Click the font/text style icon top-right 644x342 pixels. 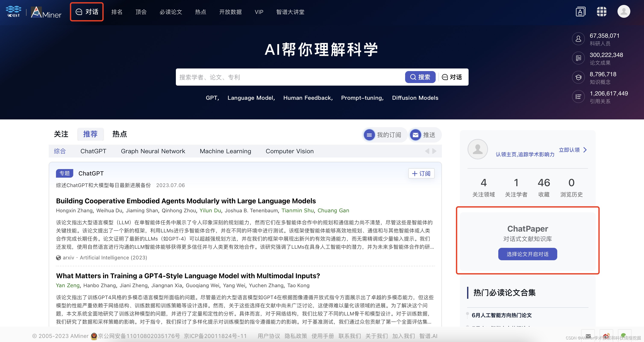[x=580, y=11]
